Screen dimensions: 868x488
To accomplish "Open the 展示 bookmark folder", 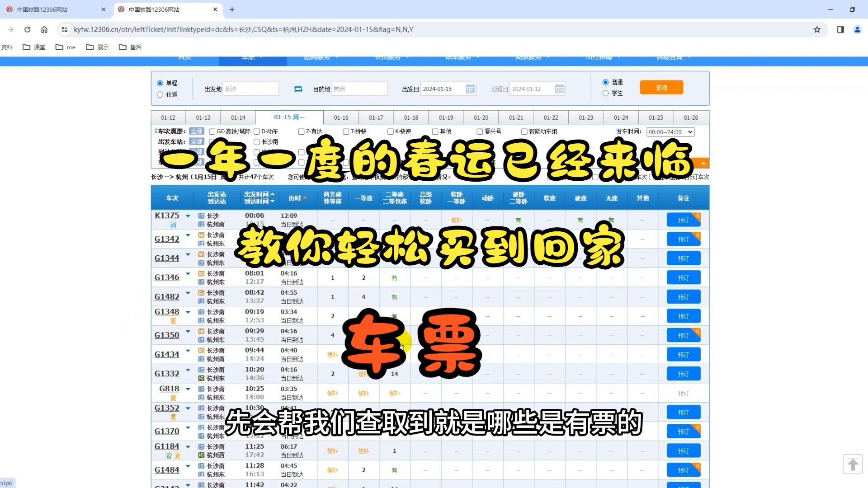I will coord(98,47).
